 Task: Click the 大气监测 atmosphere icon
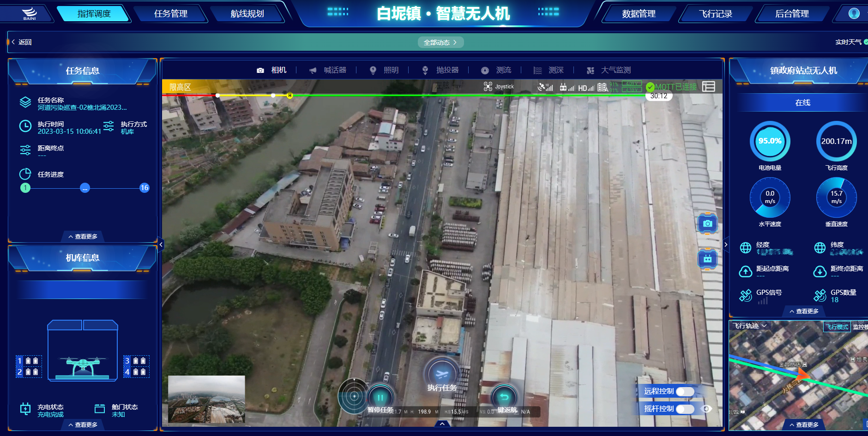(x=590, y=70)
